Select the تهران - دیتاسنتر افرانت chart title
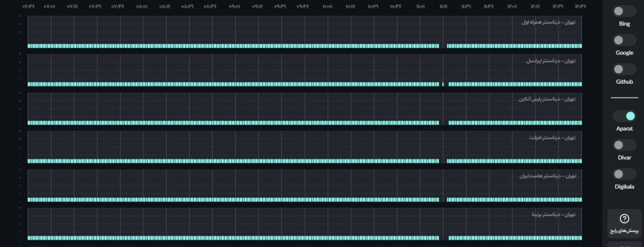The height and width of the screenshot is (247, 644). coord(552,137)
